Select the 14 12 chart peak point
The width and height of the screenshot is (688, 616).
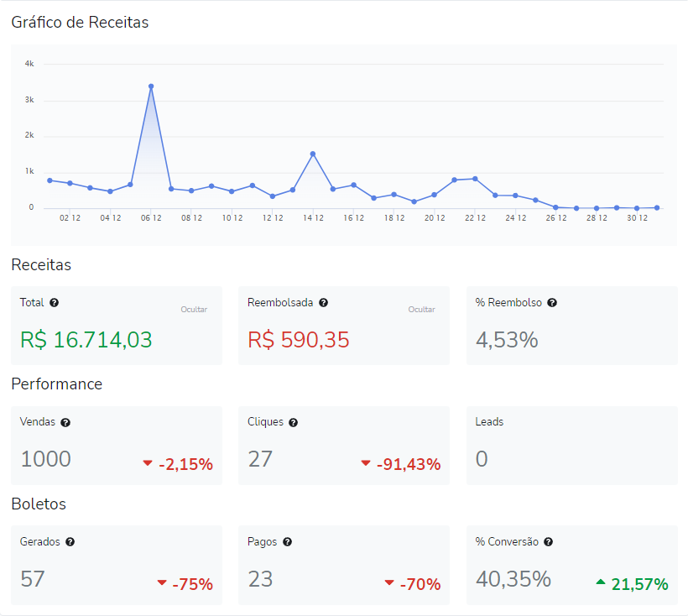point(313,154)
